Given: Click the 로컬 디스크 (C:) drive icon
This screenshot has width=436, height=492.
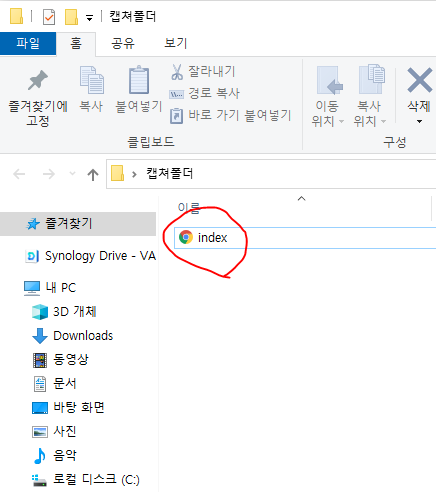Looking at the screenshot, I should click(39, 480).
